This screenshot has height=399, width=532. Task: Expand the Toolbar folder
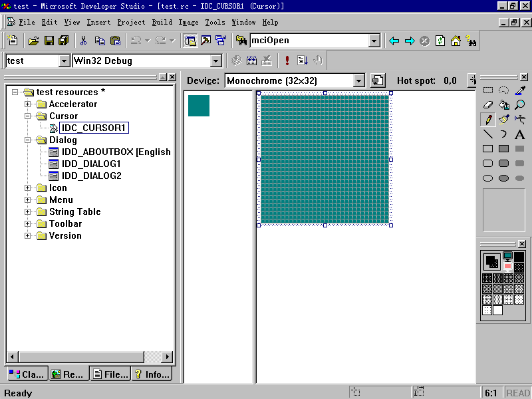pos(28,223)
